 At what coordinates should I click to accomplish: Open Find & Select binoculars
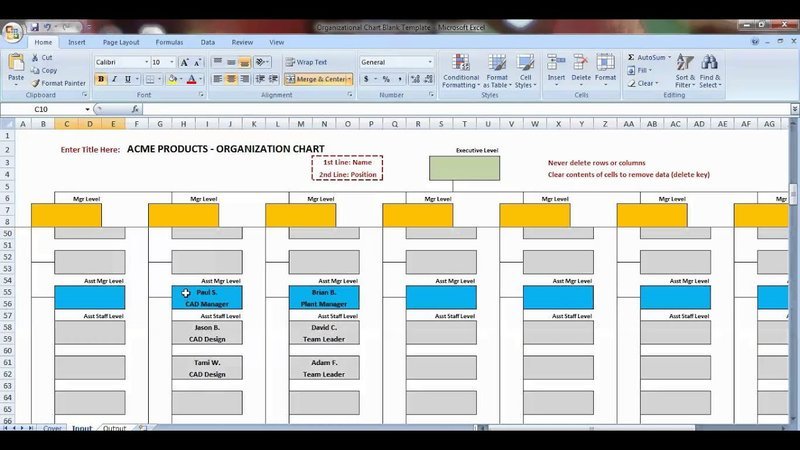(x=710, y=71)
